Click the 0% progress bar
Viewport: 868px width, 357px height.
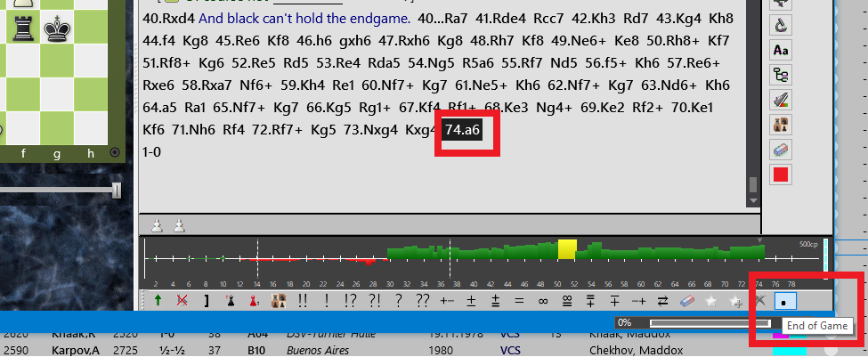click(710, 323)
